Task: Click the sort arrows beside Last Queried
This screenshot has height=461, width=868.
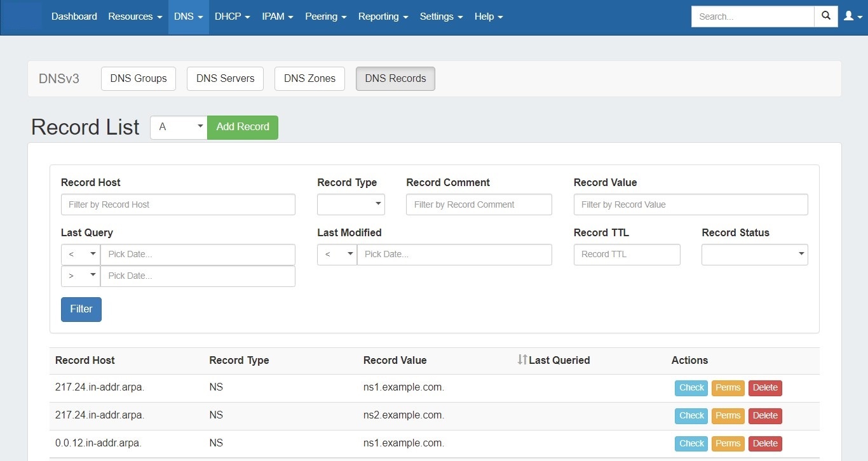Action: point(522,360)
